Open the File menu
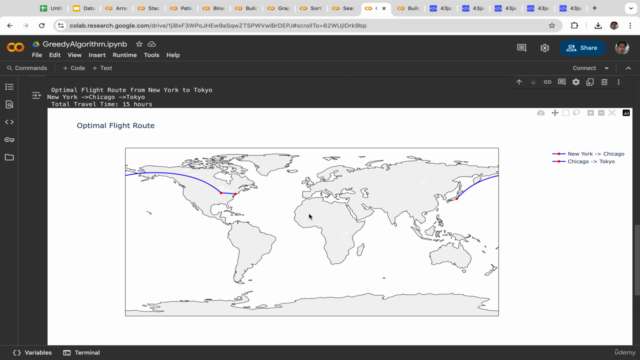640x360 pixels. (37, 55)
